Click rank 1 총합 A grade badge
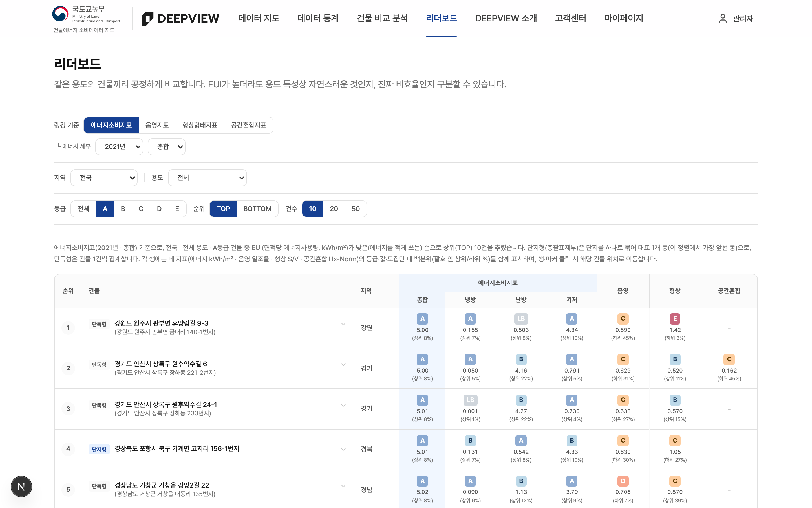 click(x=422, y=319)
